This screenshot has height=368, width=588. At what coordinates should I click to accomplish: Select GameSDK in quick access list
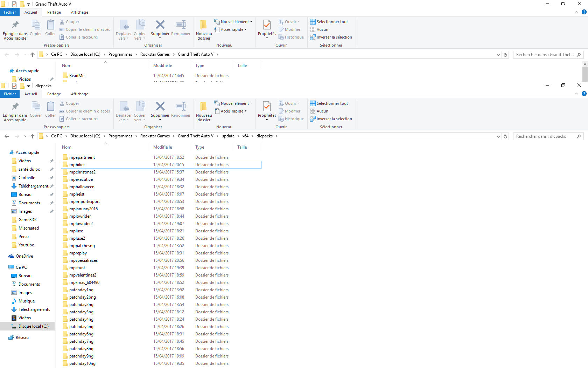coord(24,220)
